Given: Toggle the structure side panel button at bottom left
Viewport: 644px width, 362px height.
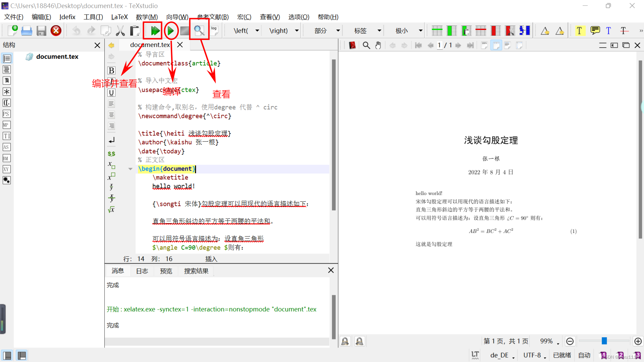Looking at the screenshot, I should coord(7,355).
